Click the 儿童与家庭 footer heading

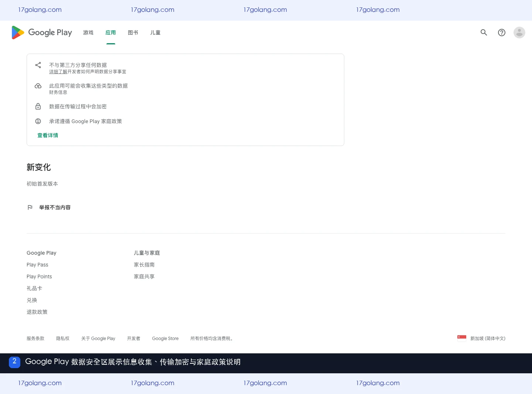(147, 253)
